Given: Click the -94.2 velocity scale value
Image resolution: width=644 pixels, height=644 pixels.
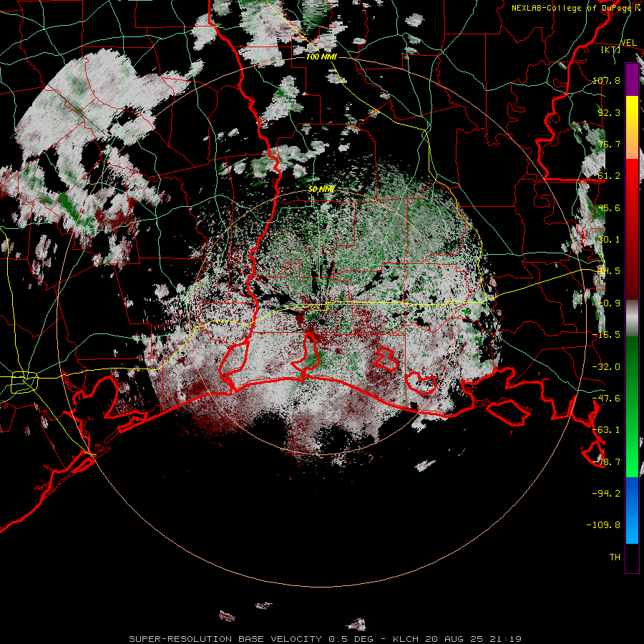Looking at the screenshot, I should click(606, 494).
